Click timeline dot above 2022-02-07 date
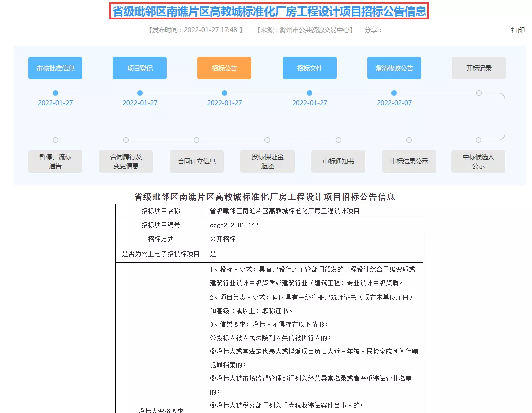 coord(394,93)
